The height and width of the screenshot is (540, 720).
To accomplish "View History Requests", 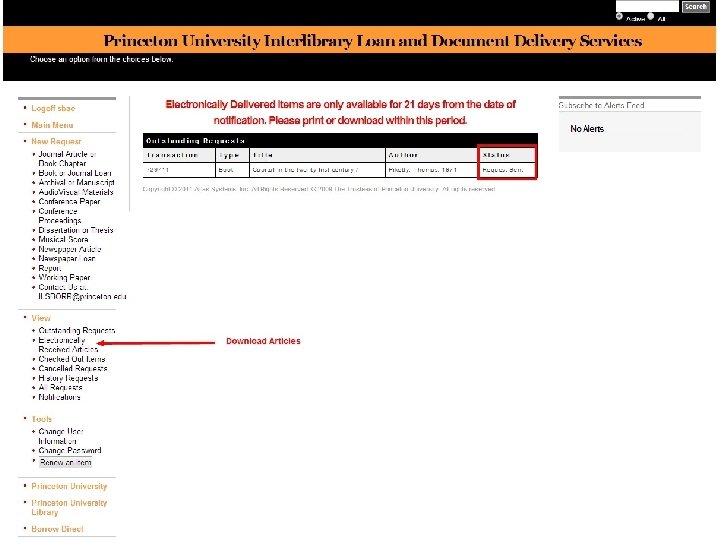I will [x=68, y=378].
